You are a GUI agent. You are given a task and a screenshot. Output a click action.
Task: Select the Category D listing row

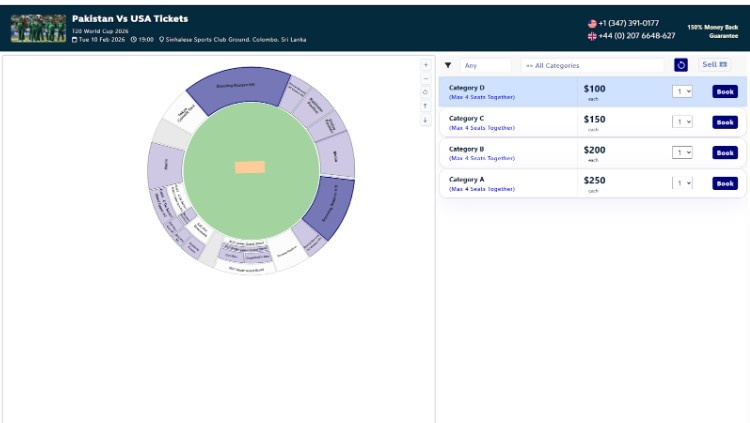click(x=592, y=91)
